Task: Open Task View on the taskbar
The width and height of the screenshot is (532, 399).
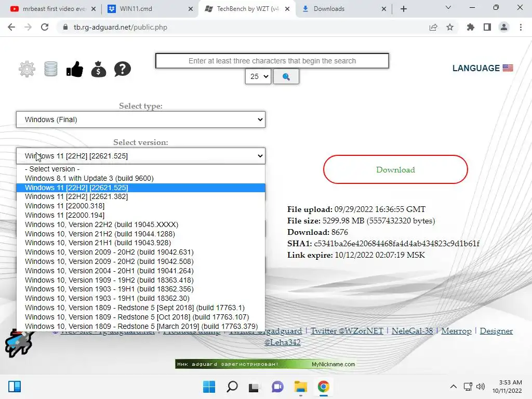Action: tap(254, 387)
